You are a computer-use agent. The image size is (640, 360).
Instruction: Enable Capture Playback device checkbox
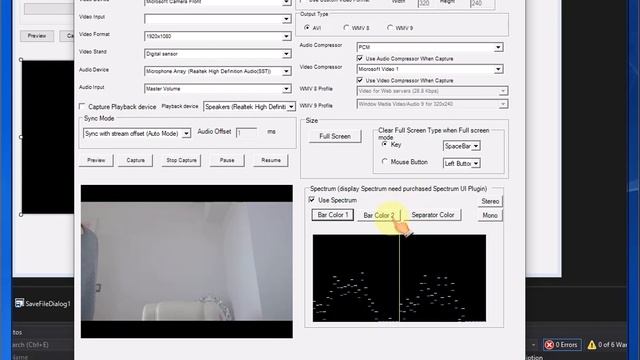[x=82, y=106]
